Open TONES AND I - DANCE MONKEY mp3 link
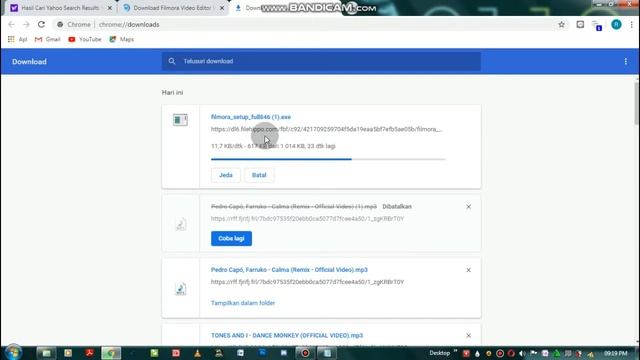Image resolution: width=640 pixels, height=360 pixels. click(287, 336)
